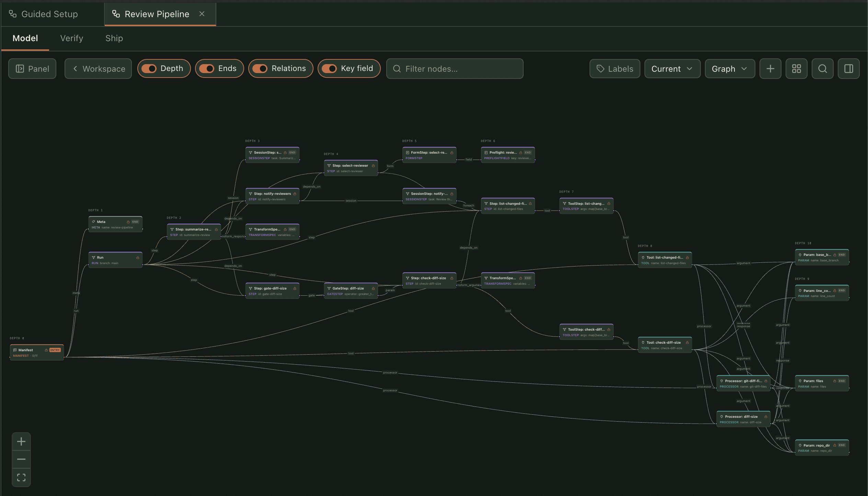Select the ToolStep: check-diff... node
This screenshot has width=868, height=496.
pos(586,332)
